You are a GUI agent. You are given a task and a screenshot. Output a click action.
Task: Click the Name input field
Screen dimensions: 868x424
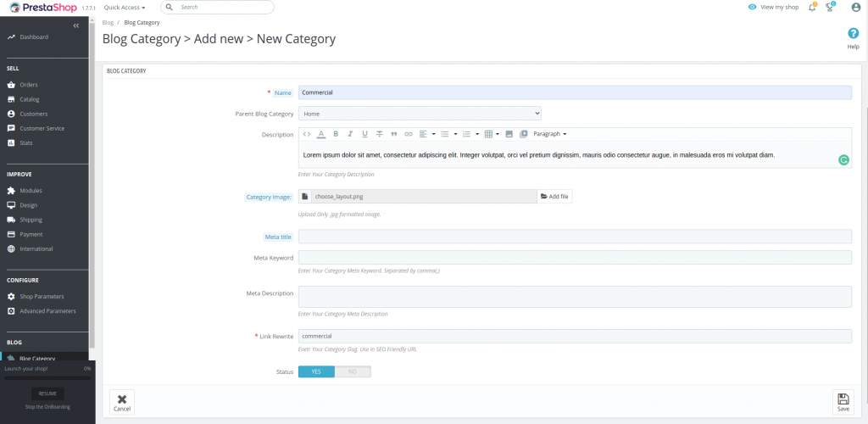(575, 92)
